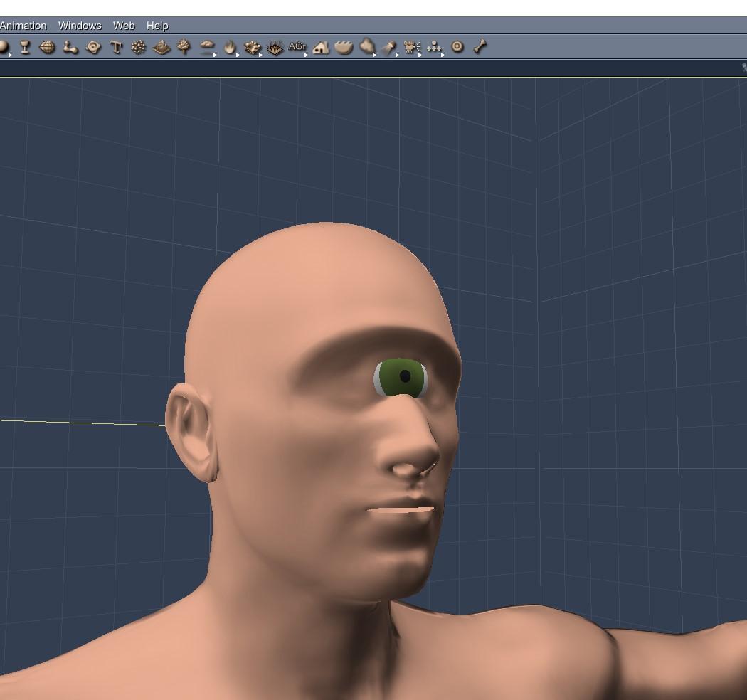Select the sphere primitive tool
The height and width of the screenshot is (700, 747).
pyautogui.click(x=4, y=47)
